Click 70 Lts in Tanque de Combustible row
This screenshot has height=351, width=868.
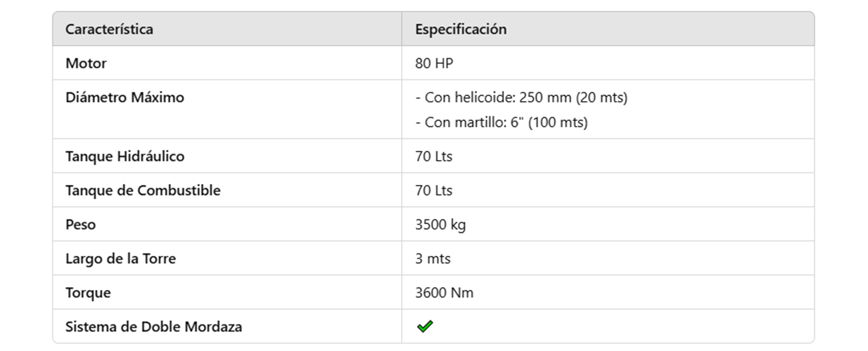[434, 191]
